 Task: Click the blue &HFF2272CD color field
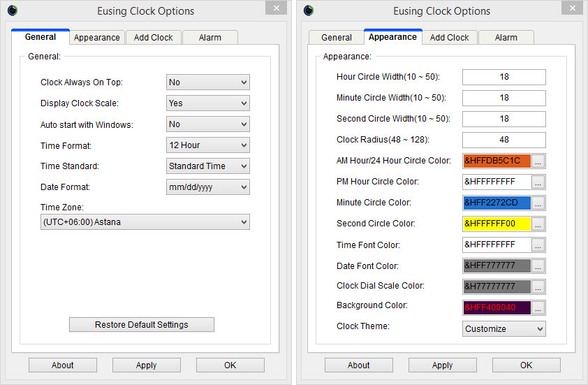tap(497, 203)
